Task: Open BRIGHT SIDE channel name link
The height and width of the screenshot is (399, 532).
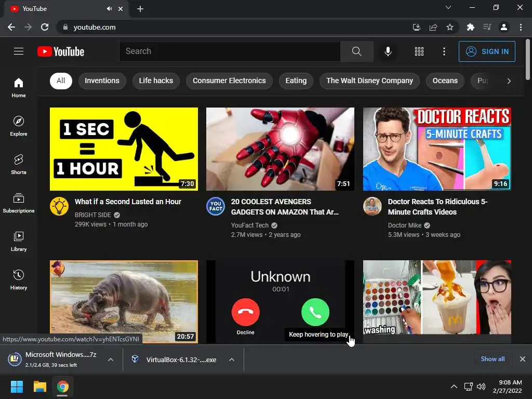Action: 92,215
